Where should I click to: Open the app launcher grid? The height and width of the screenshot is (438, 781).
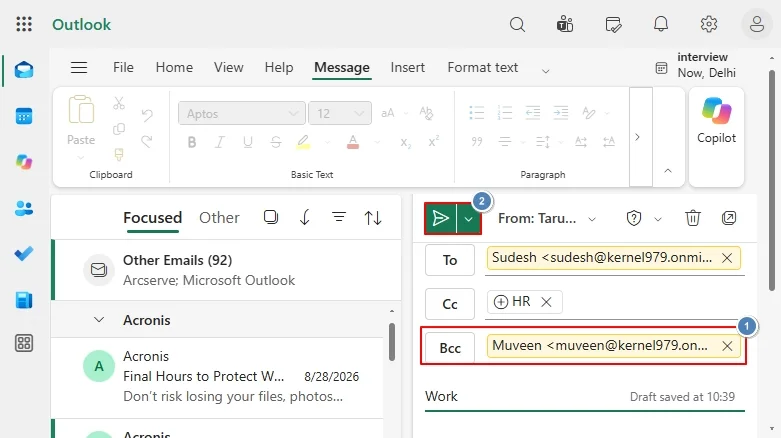[24, 24]
